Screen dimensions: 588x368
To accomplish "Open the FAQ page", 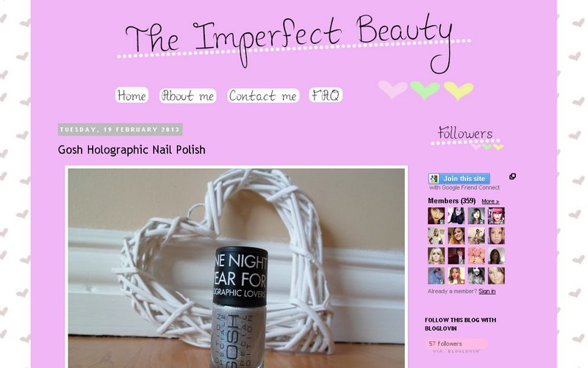I will coord(326,95).
